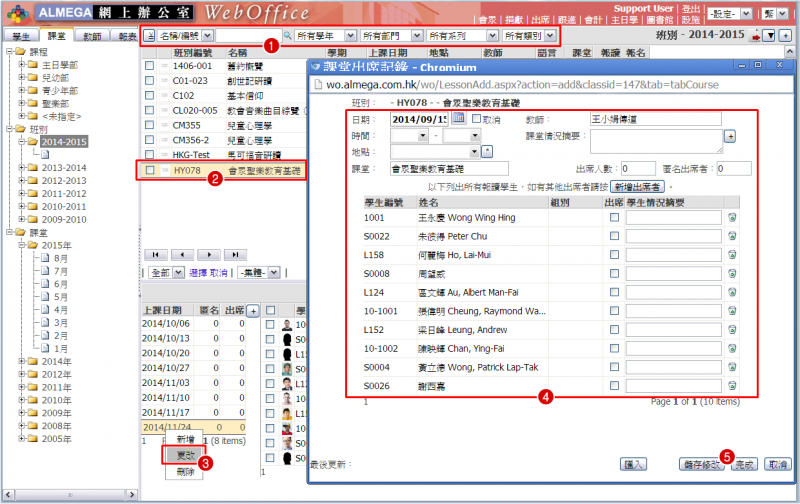Image resolution: width=800 pixels, height=504 pixels.
Task: Click the search magnifier icon in the filter bar
Action: [288, 36]
